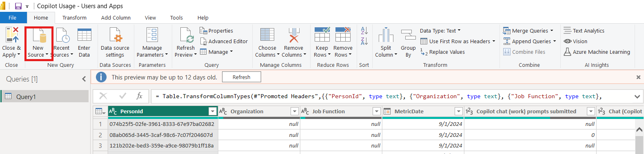The width and height of the screenshot is (644, 154).
Task: Open the File tab
Action: coord(13,18)
